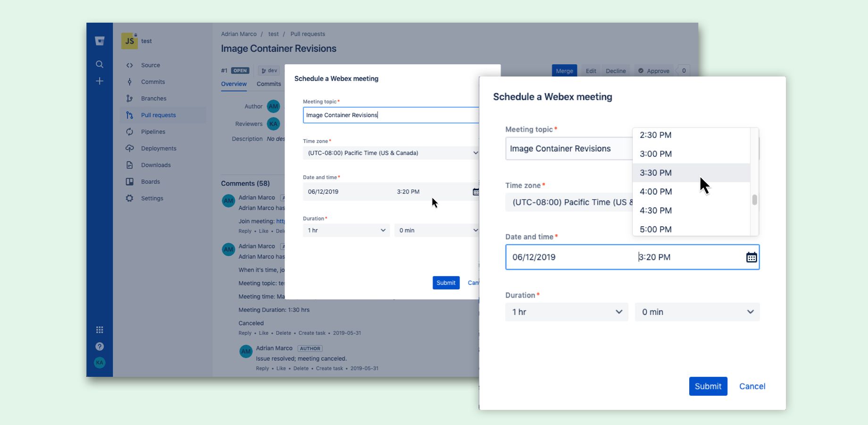Pick 5:00 PM from the time list
Screen dimensions: 868x425
click(x=691, y=229)
